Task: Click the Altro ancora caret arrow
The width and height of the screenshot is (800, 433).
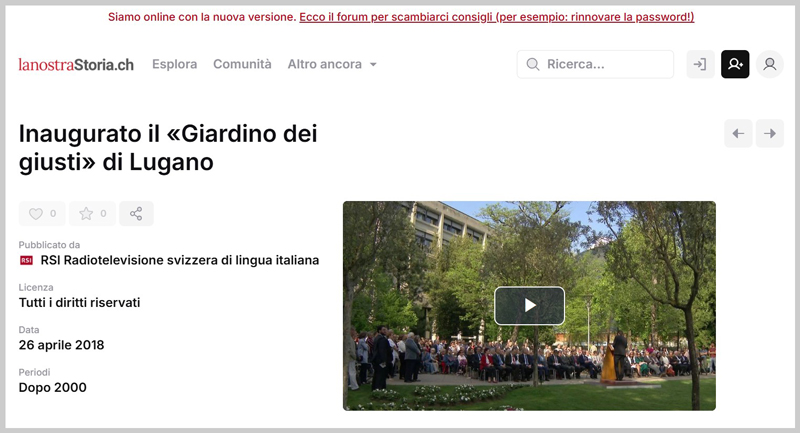Action: 373,65
